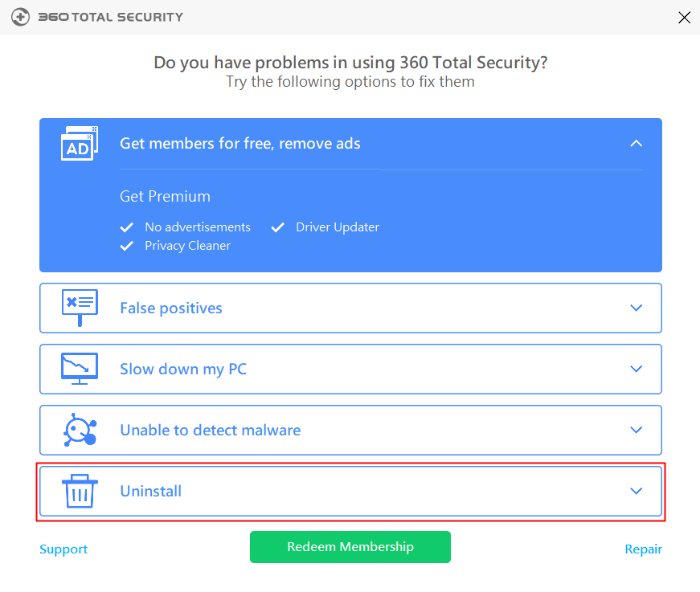
Task: Click the checkmark beside Privacy Cleaner
Action: pyautogui.click(x=127, y=246)
